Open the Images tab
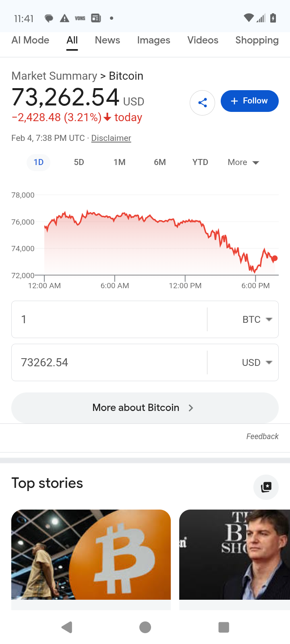Image resolution: width=290 pixels, height=644 pixels. point(153,40)
